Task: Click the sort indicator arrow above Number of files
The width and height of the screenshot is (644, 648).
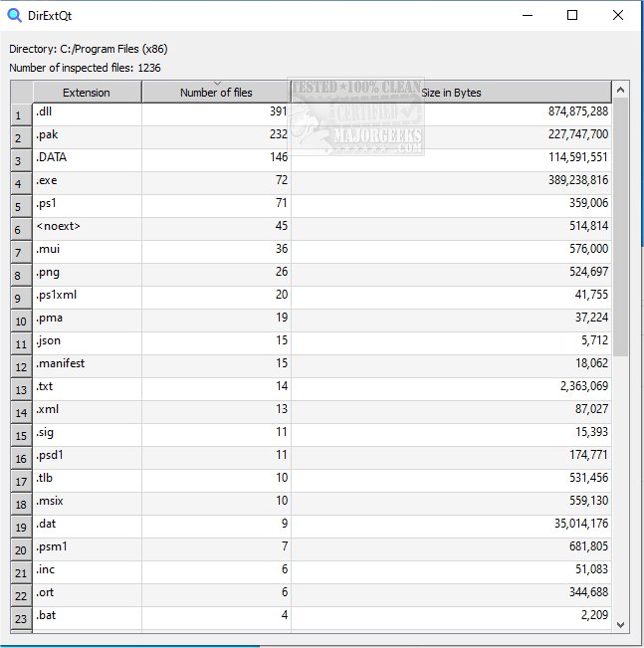Action: tap(217, 84)
